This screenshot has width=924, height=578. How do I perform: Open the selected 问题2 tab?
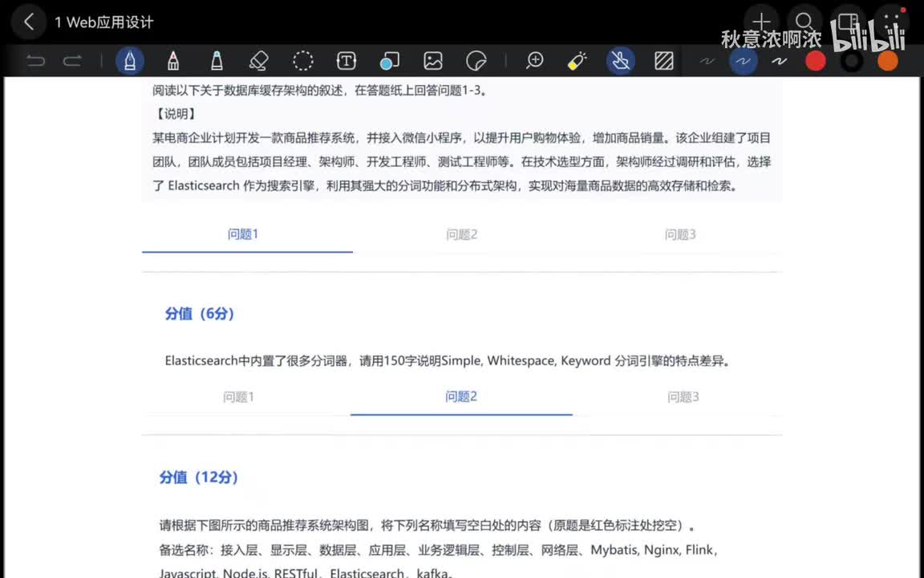point(461,397)
